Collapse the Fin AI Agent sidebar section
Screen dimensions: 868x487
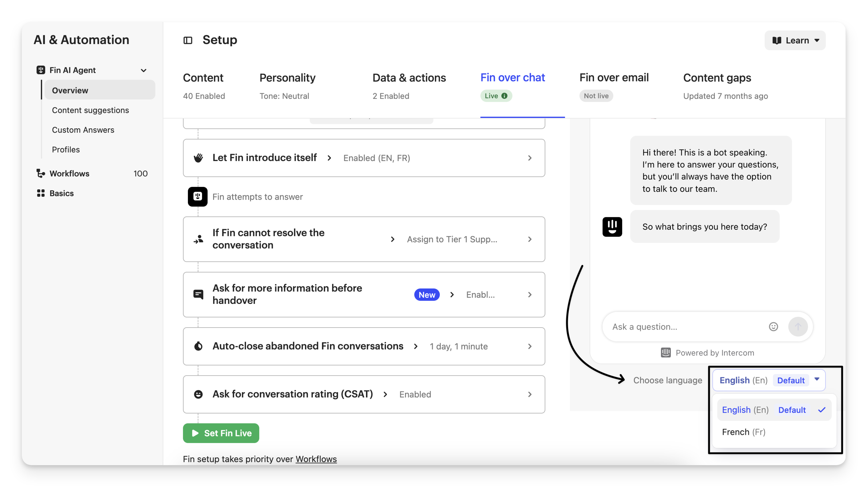tap(144, 70)
